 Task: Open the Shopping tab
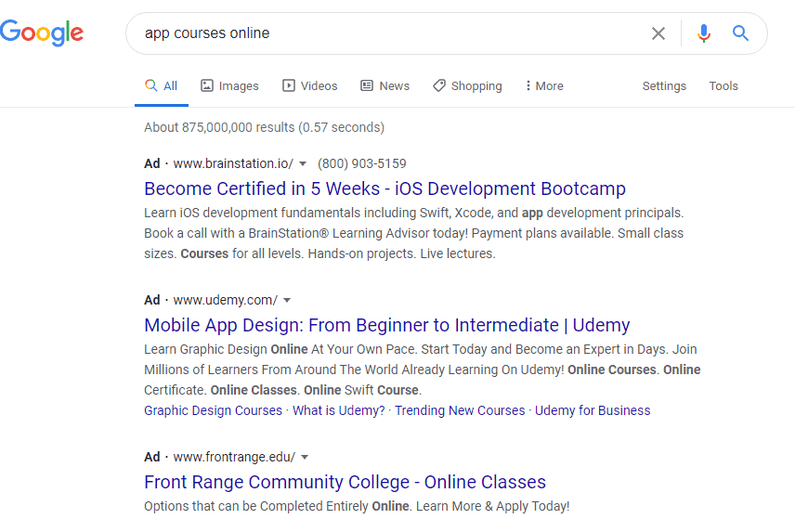tap(467, 86)
